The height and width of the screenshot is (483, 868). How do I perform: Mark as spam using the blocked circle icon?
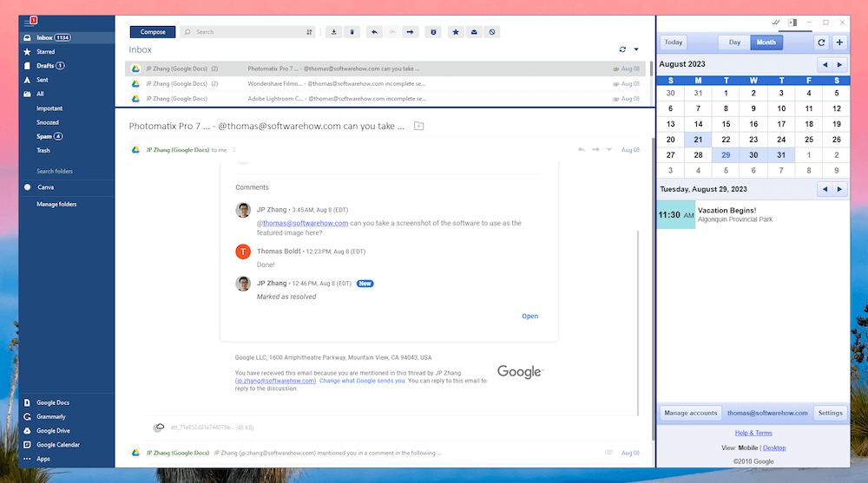click(492, 32)
